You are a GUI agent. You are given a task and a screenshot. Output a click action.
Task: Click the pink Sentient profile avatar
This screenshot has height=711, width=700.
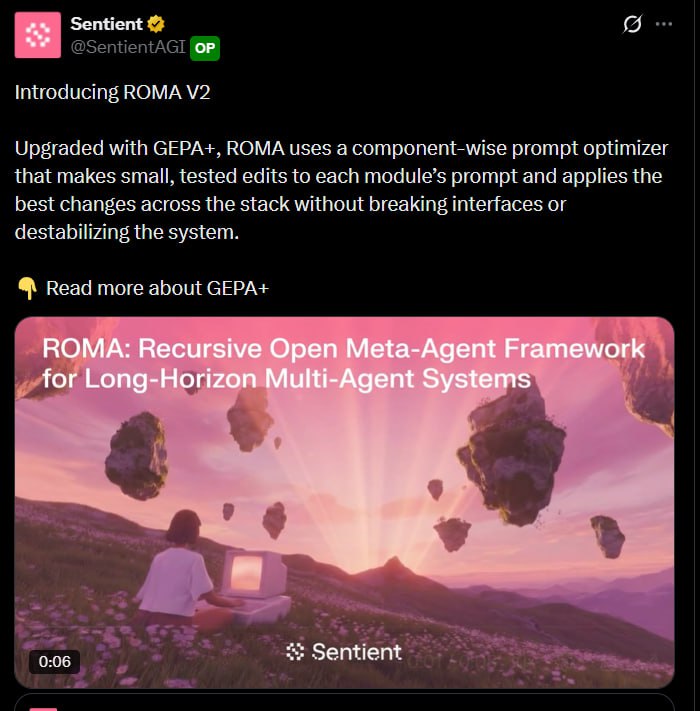[38, 35]
